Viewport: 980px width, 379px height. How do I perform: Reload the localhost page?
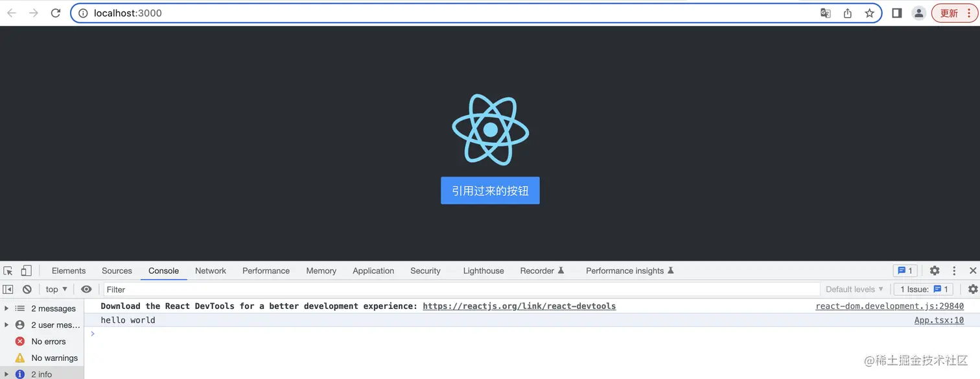click(x=56, y=13)
